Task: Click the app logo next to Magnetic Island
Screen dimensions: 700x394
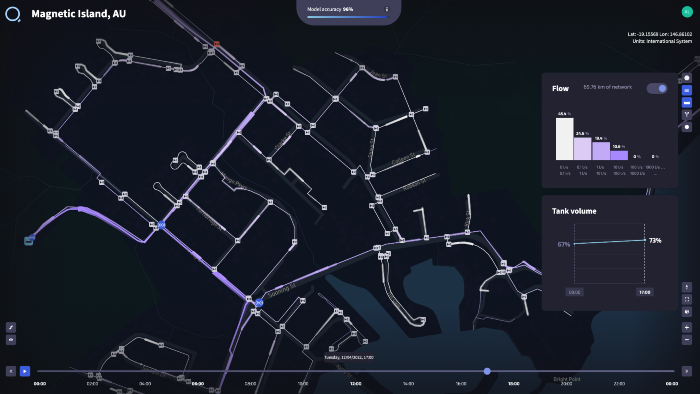Action: click(x=13, y=14)
